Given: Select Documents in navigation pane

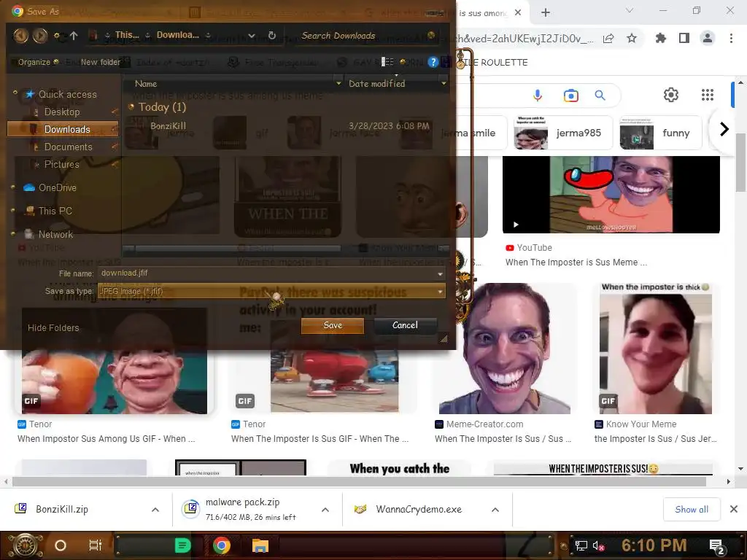Looking at the screenshot, I should (x=68, y=147).
